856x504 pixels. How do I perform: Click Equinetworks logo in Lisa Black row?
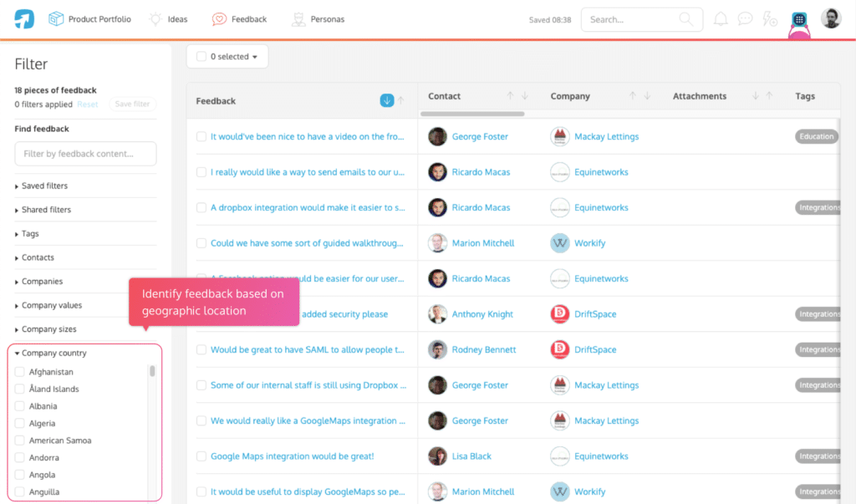[559, 456]
